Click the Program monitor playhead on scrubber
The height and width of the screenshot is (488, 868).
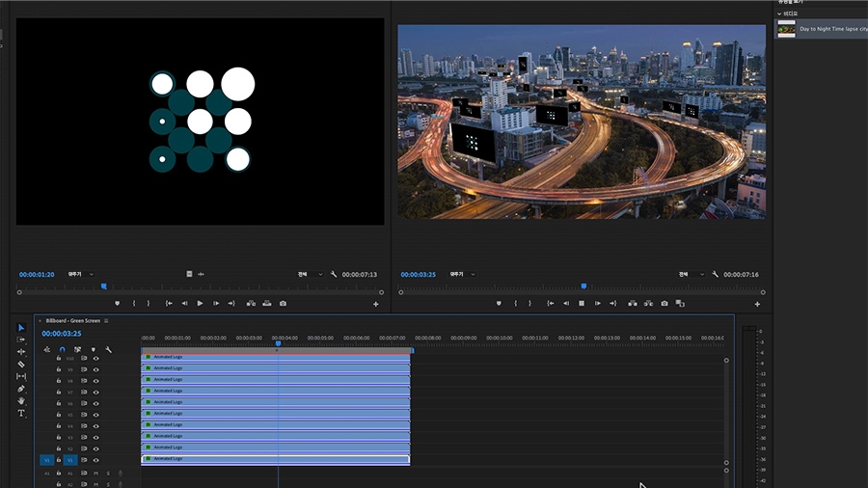click(583, 285)
